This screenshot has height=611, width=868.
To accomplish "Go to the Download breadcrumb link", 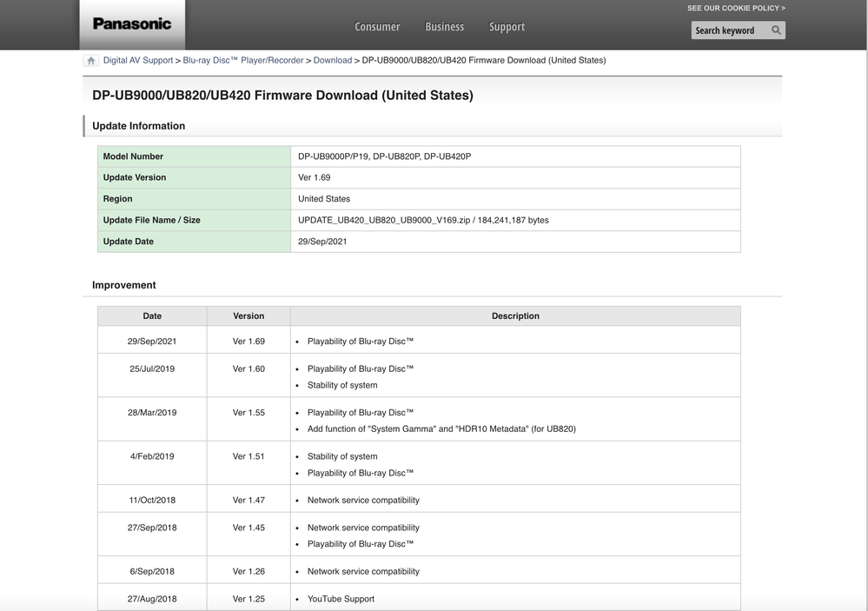I will coord(333,60).
